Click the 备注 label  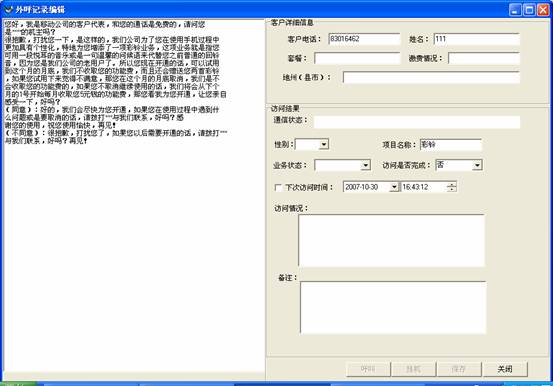pos(287,278)
